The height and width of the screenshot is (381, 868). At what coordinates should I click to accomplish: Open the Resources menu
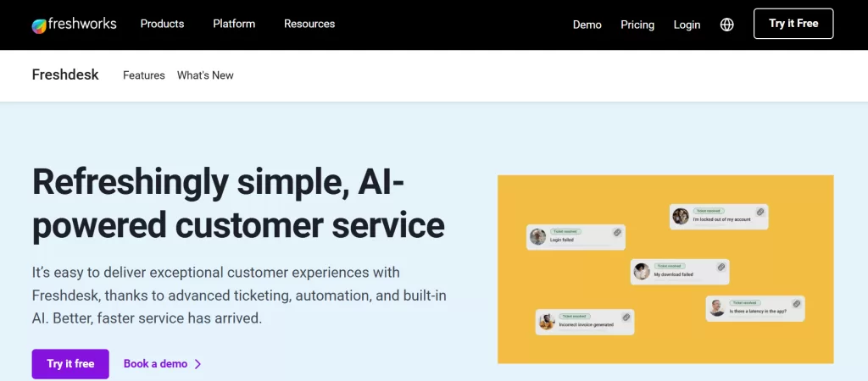(309, 24)
